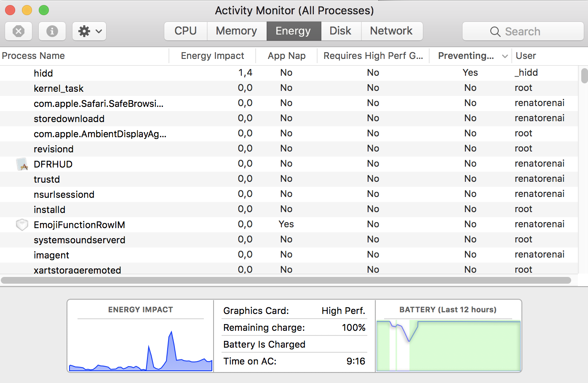Expand the gear menu dropdown chevron

pos(99,31)
